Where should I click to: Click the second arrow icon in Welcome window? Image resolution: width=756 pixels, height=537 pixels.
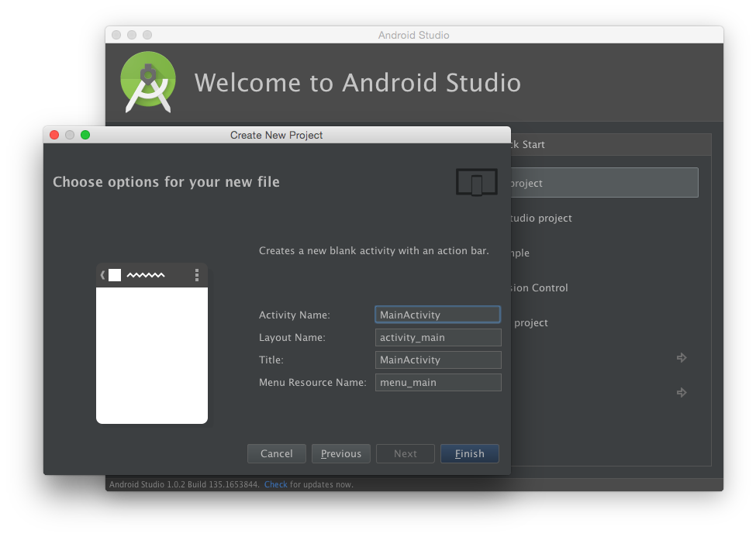682,392
